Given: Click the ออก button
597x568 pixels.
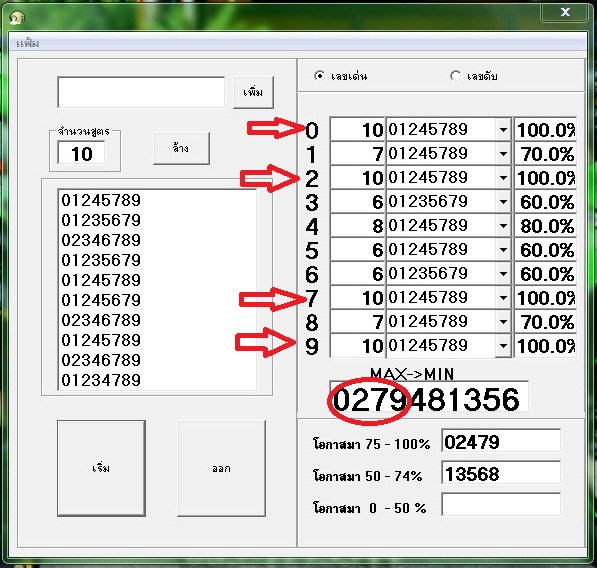Looking at the screenshot, I should point(222,468).
